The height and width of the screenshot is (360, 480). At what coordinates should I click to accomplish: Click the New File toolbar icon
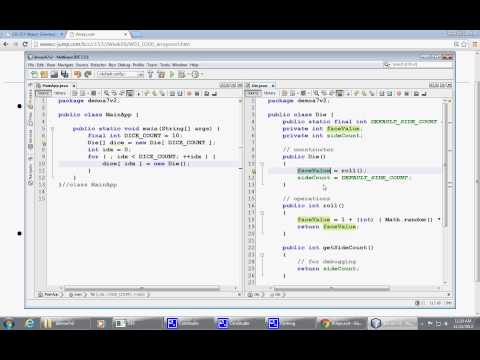coord(34,74)
